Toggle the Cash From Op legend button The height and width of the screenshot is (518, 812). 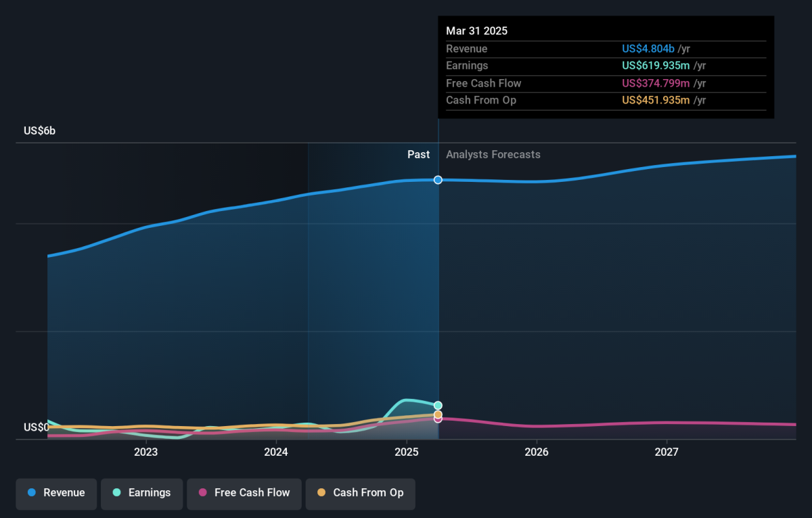[360, 493]
